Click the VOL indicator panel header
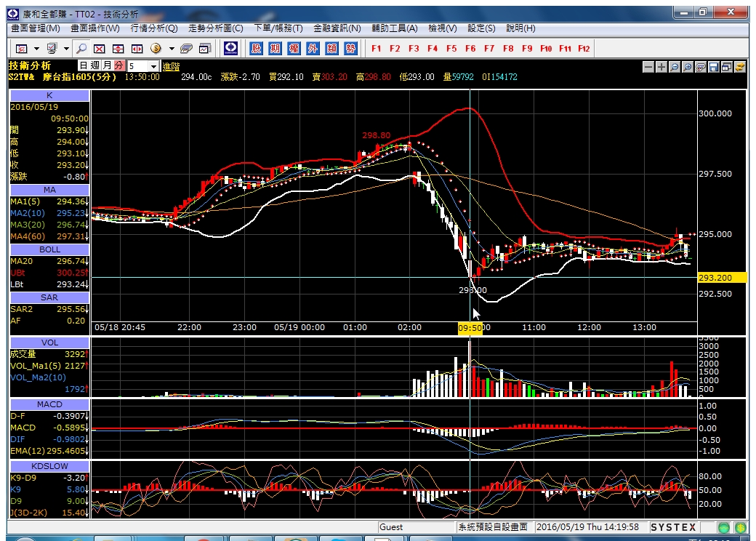The width and height of the screenshot is (756, 541). 49,342
